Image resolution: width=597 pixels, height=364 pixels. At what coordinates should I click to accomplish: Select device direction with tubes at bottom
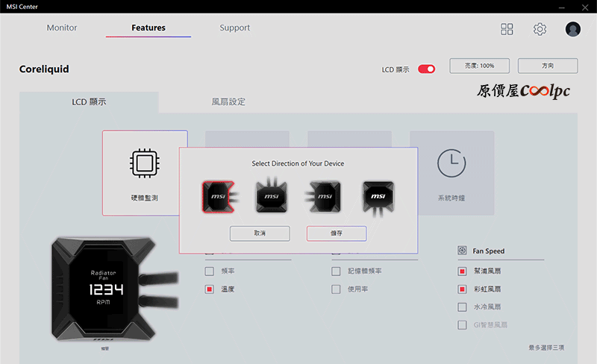pyautogui.click(x=378, y=198)
